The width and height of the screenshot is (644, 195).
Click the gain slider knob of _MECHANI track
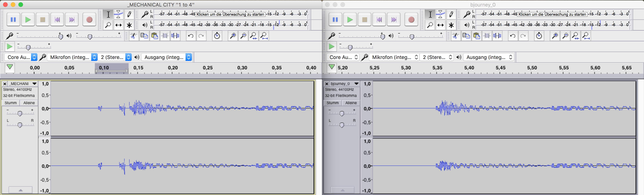[20, 114]
